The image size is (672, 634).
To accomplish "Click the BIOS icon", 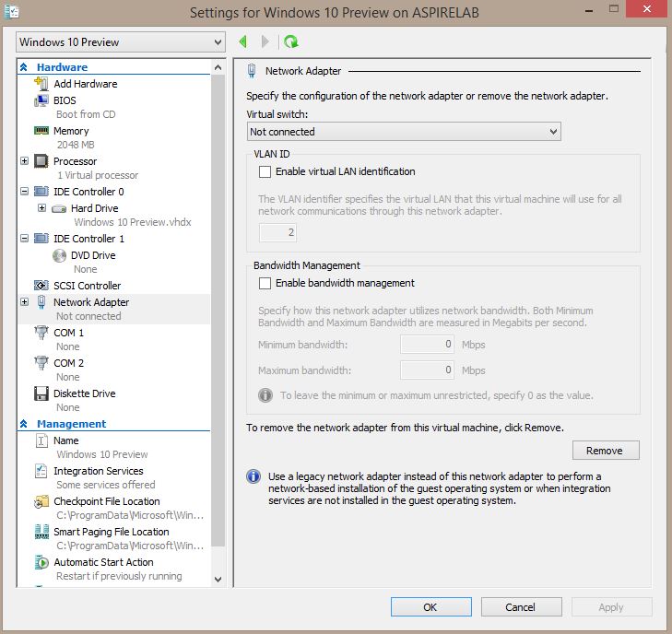I will coord(41,100).
